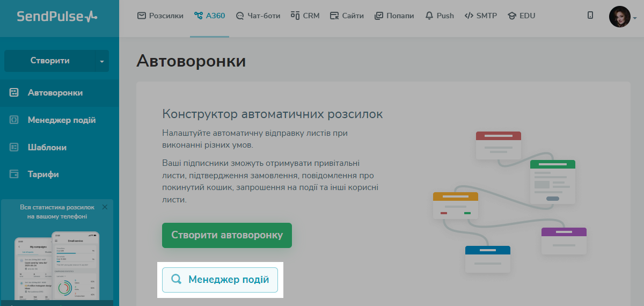Image resolution: width=644 pixels, height=306 pixels.
Task: Click the Попапи popup icon
Action: click(x=378, y=16)
